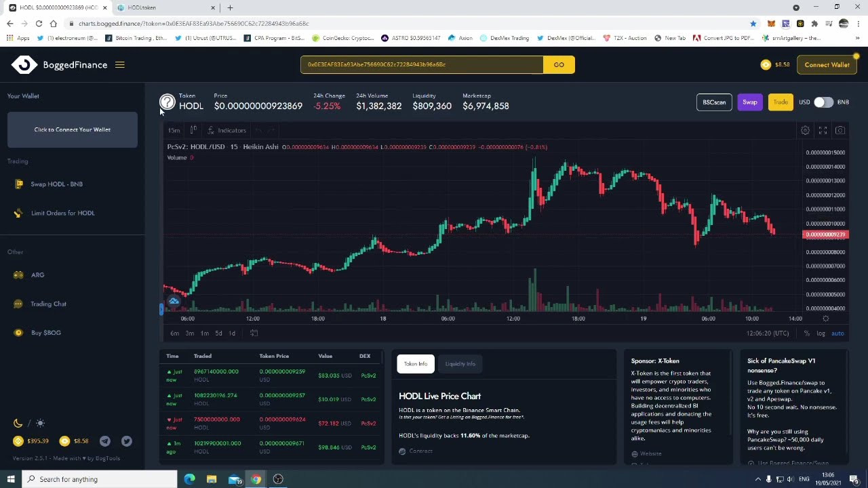This screenshot has height=488, width=868.
Task: Click the DEX column header in trades table
Action: pyautogui.click(x=365, y=356)
